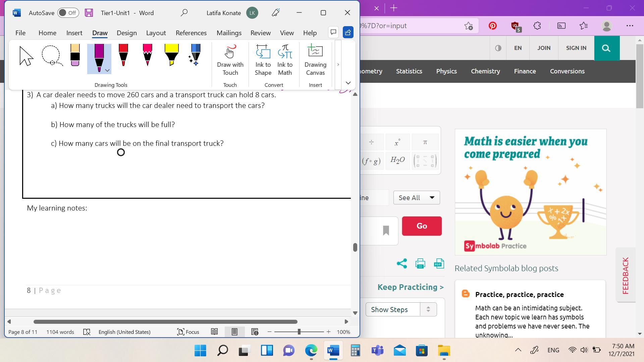Insert a Drawing Canvas

click(315, 60)
